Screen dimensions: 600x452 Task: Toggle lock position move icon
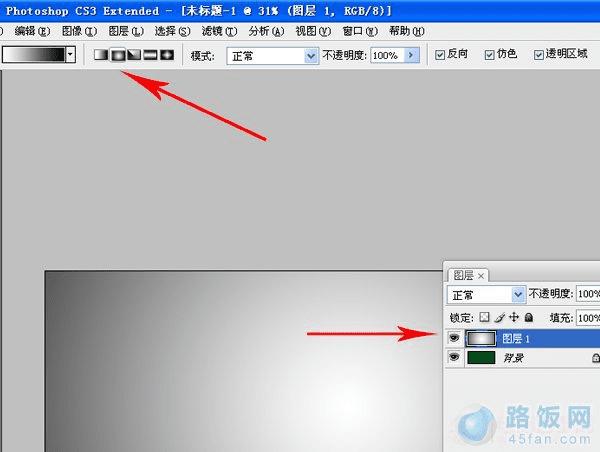[x=514, y=317]
